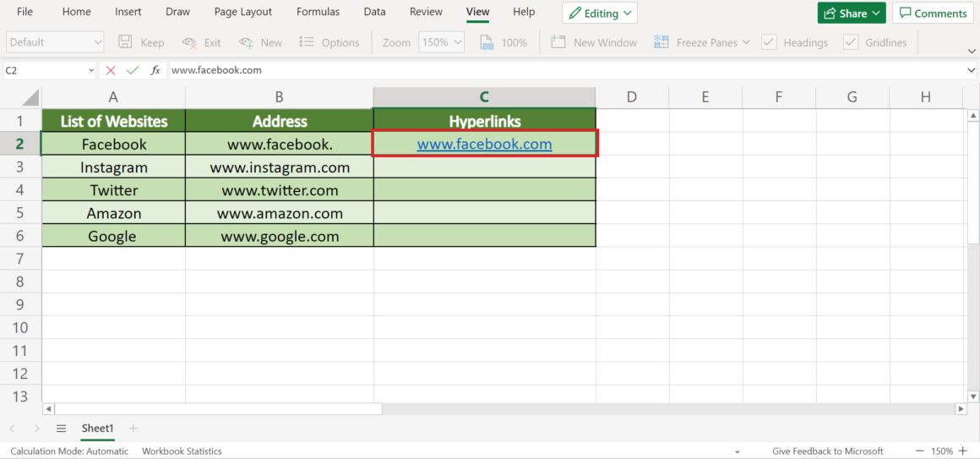Confirm entry with the green checkmark icon
The height and width of the screenshot is (459, 980).
[133, 71]
